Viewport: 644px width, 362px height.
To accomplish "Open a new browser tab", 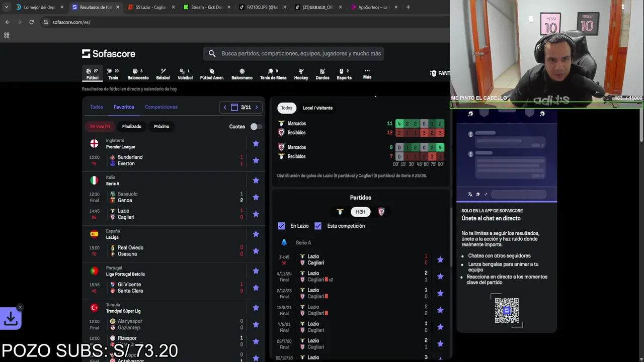I will (x=408, y=7).
